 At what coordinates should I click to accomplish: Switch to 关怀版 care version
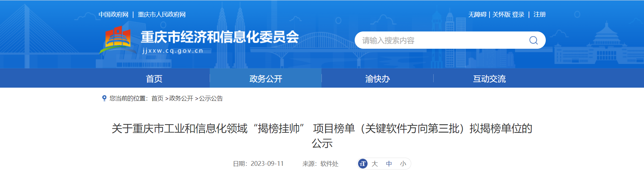501,15
